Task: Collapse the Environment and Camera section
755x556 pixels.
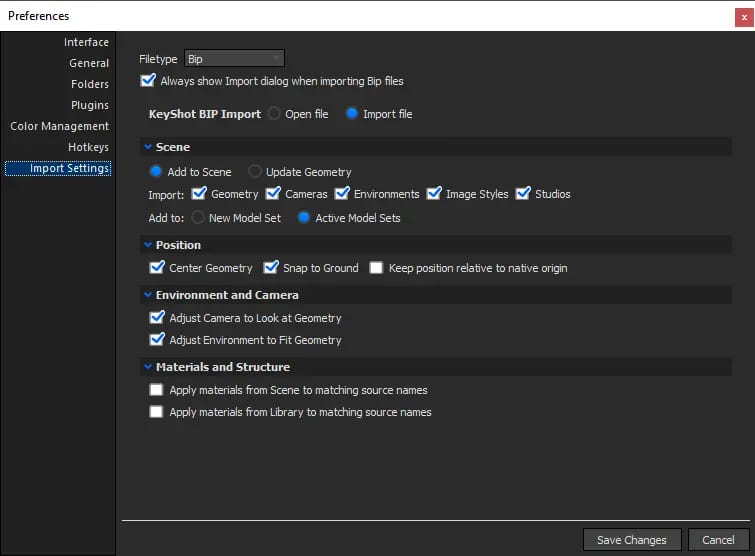Action: 148,295
